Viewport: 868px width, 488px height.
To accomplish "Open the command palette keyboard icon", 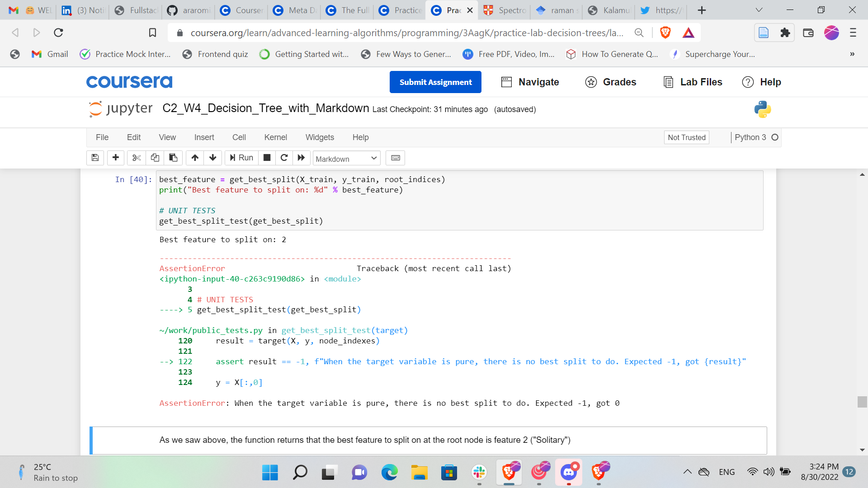I will pos(396,158).
